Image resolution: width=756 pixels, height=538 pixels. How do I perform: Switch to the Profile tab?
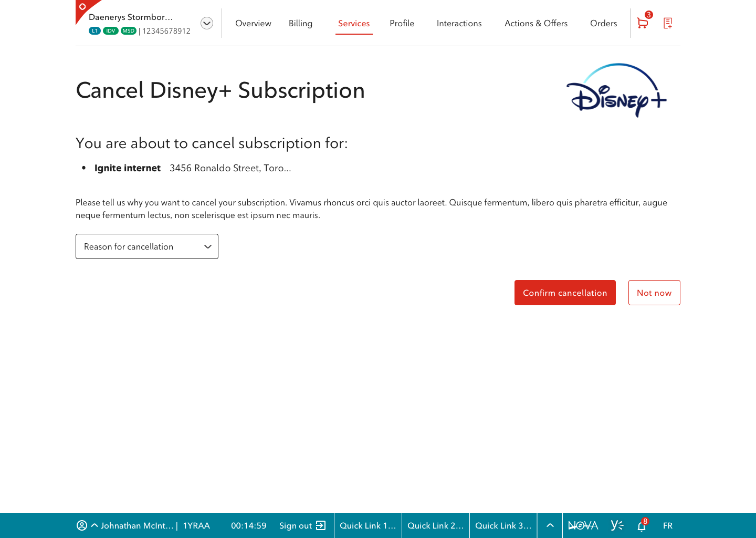(x=402, y=23)
